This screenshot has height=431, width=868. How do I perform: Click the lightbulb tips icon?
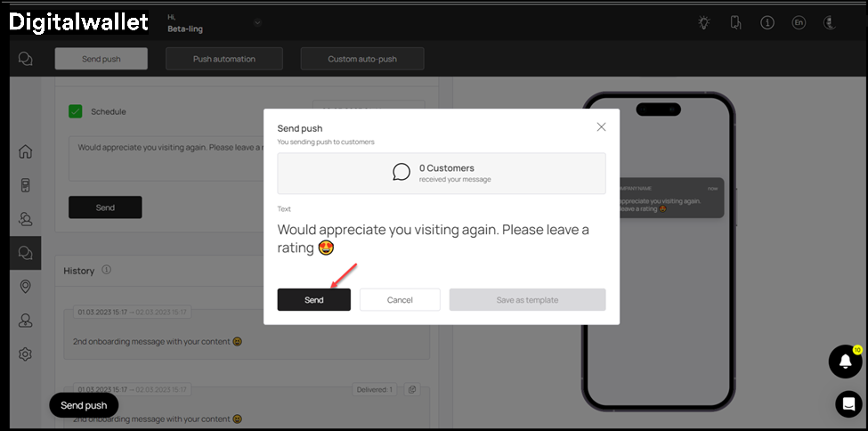(703, 23)
